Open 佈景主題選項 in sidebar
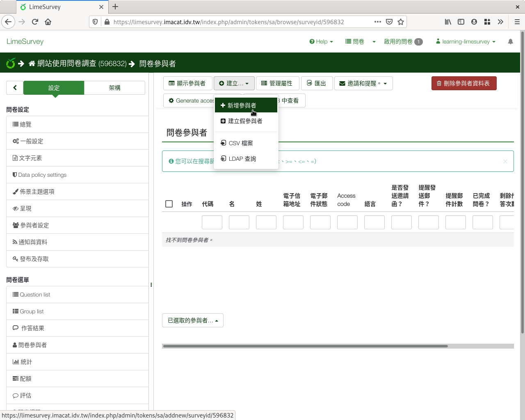Image resolution: width=525 pixels, height=420 pixels. (78, 192)
